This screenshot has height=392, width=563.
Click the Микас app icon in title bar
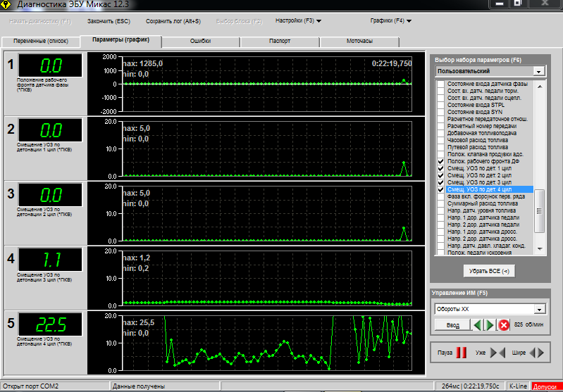(7, 5)
